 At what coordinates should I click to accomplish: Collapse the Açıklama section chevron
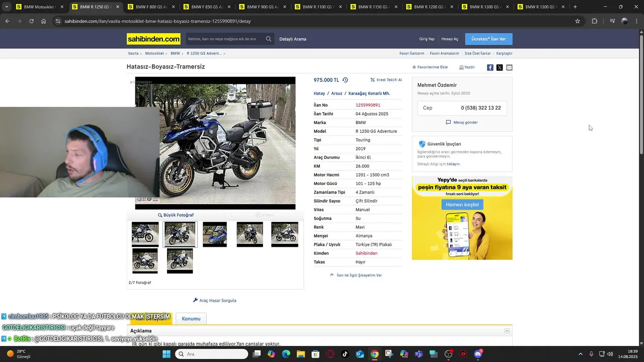(507, 331)
